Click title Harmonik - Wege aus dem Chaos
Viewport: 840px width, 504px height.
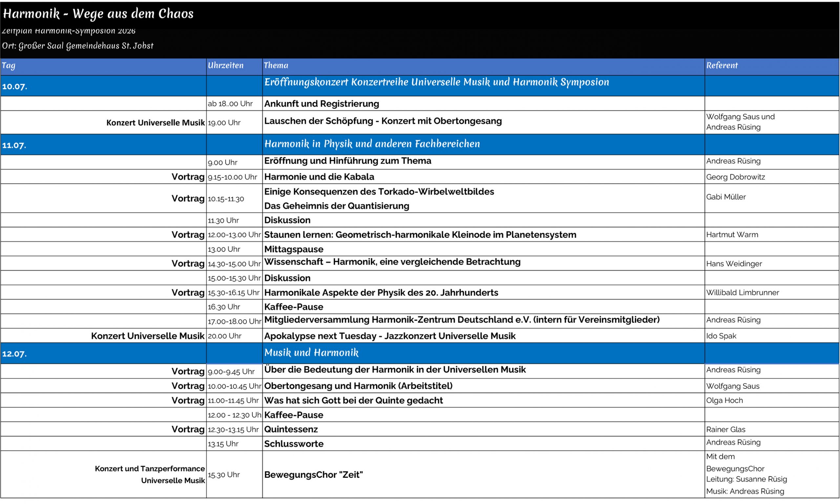point(98,14)
